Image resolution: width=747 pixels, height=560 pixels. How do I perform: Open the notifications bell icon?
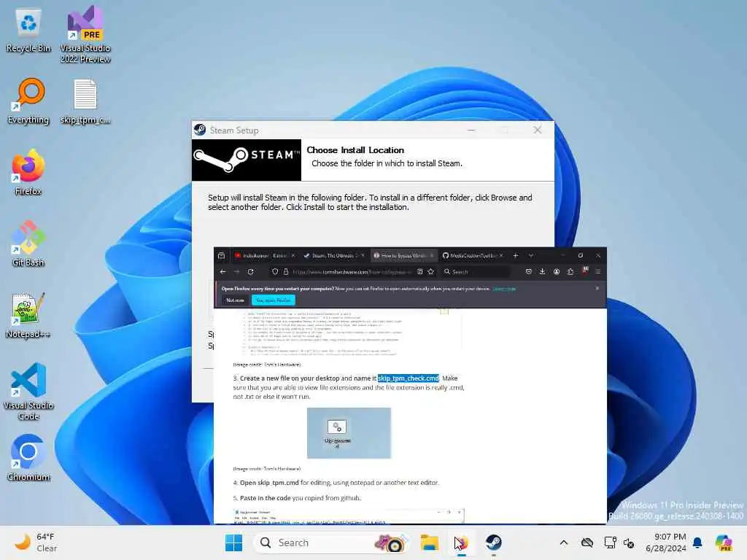tap(697, 542)
